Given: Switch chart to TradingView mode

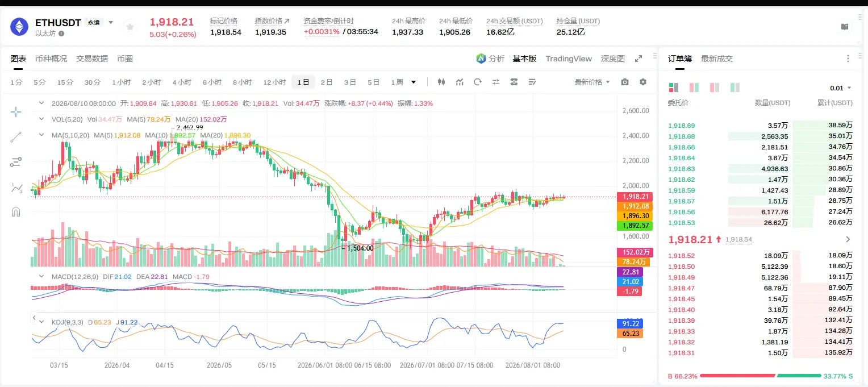Looking at the screenshot, I should (569, 59).
